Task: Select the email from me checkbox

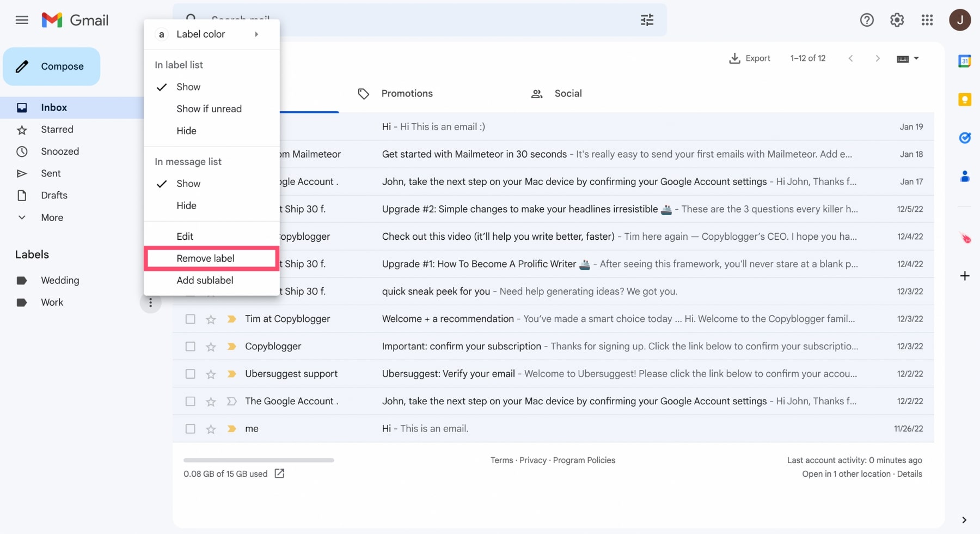Action: 190,429
